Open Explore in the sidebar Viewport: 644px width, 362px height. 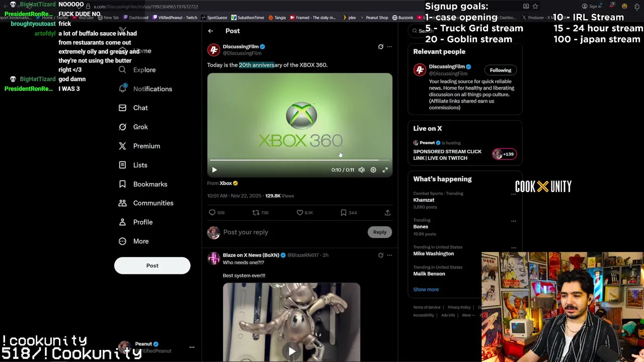pos(137,70)
